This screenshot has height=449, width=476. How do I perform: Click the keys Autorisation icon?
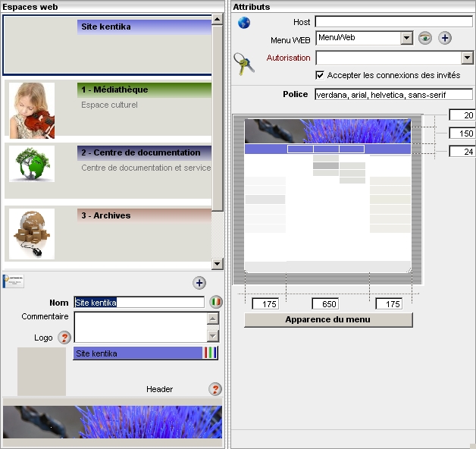coord(244,64)
